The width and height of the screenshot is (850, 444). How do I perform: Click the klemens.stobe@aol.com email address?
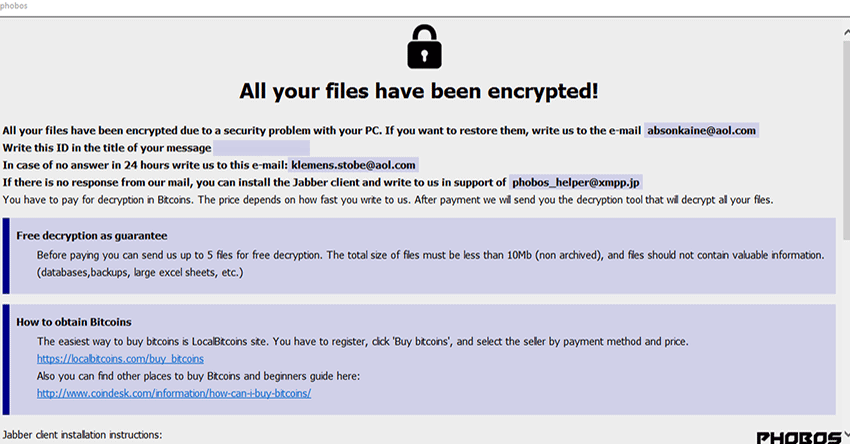(353, 164)
